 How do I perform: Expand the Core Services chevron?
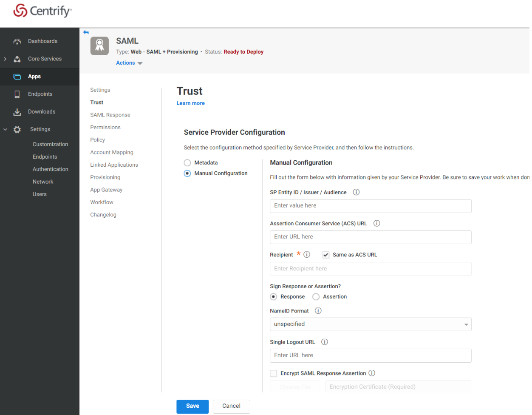[5, 59]
